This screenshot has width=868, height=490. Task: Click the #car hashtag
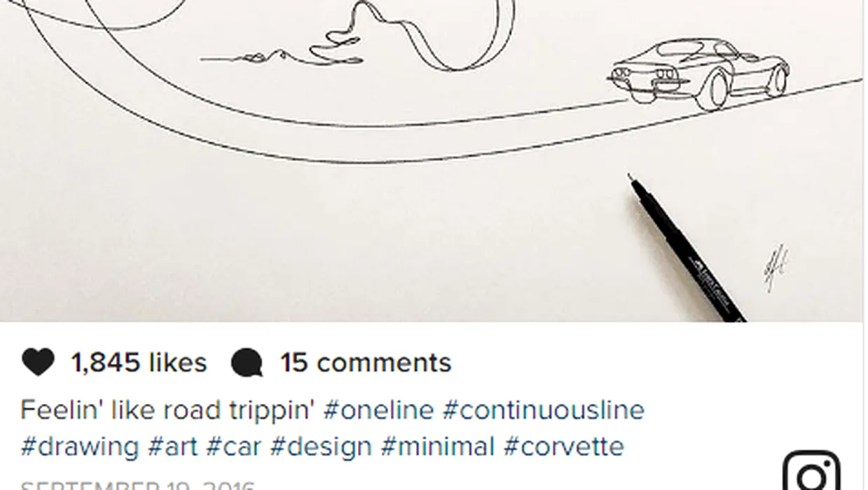click(234, 447)
